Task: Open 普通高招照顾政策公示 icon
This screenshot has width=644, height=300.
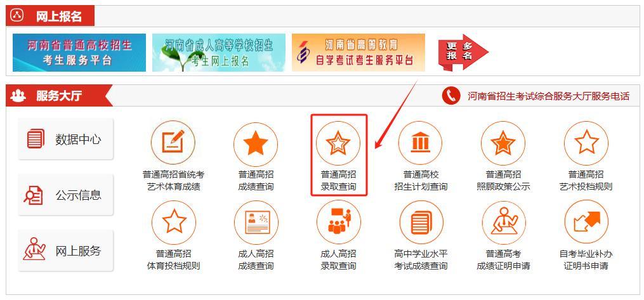Action: pos(503,143)
